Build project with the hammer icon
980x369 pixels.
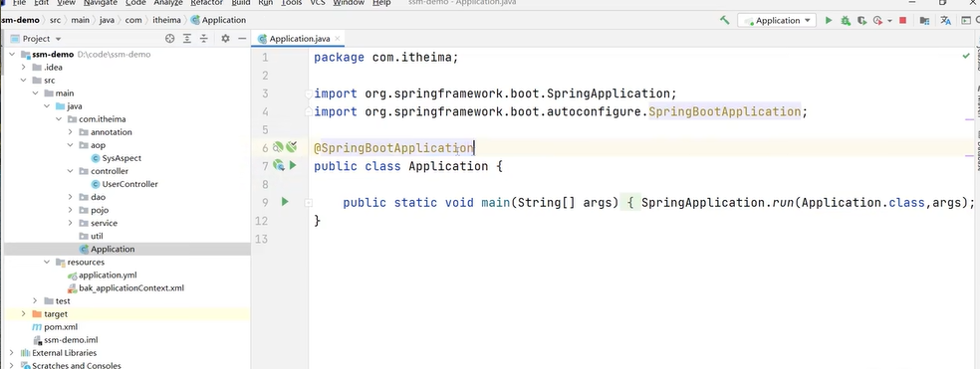coord(724,21)
